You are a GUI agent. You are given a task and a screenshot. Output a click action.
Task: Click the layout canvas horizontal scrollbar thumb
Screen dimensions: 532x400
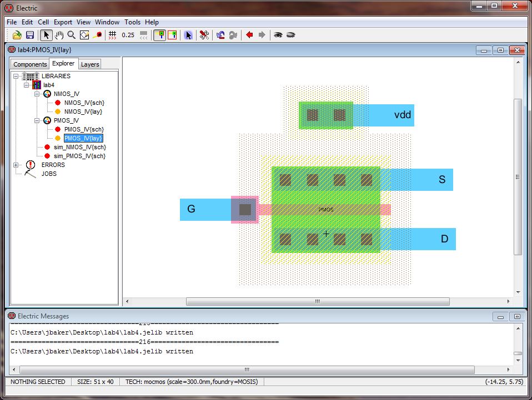click(x=318, y=302)
